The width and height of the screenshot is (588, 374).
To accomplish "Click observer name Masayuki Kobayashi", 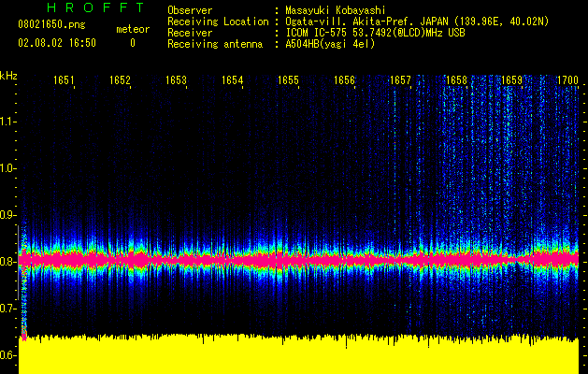I will tap(336, 10).
